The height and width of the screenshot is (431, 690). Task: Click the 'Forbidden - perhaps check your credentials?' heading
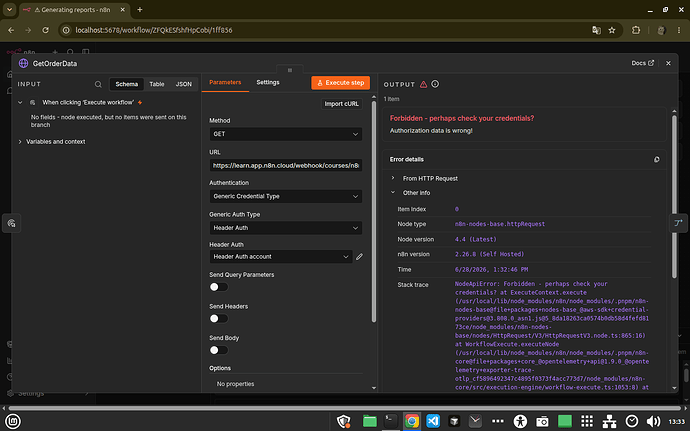462,118
